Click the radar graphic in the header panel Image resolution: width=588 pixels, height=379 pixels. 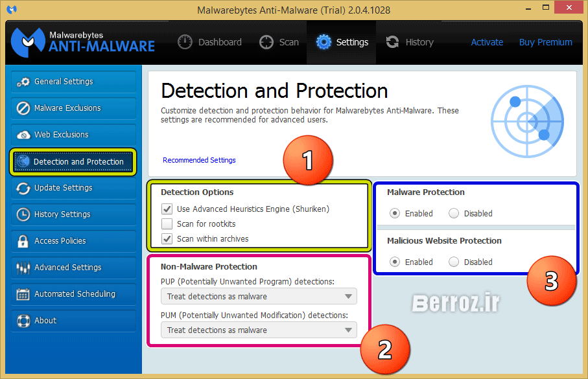pos(527,121)
